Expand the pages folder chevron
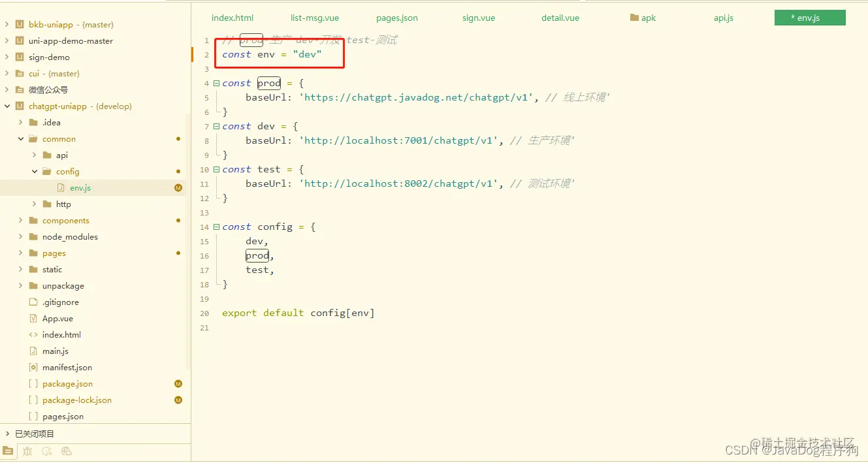The image size is (868, 463). (21, 253)
